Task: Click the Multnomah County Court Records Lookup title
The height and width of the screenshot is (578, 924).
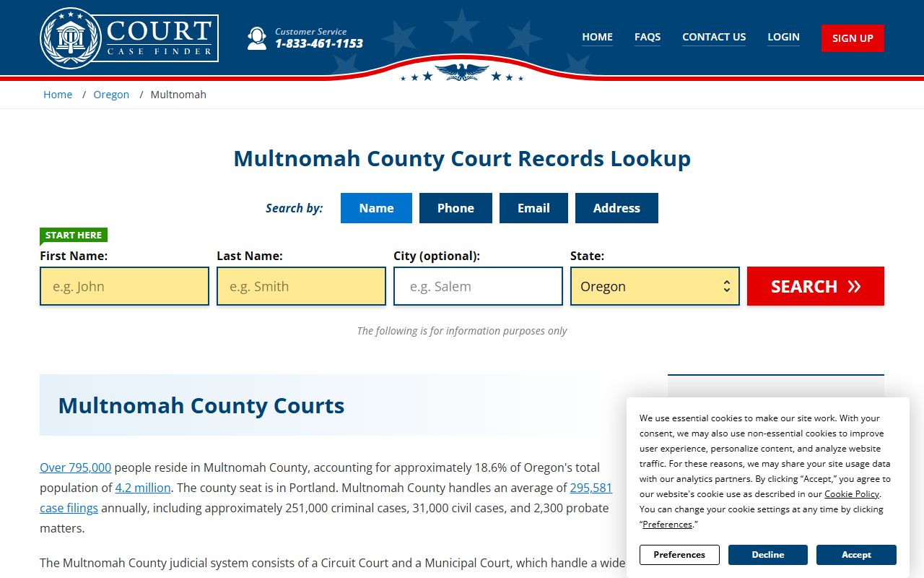Action: [x=462, y=158]
